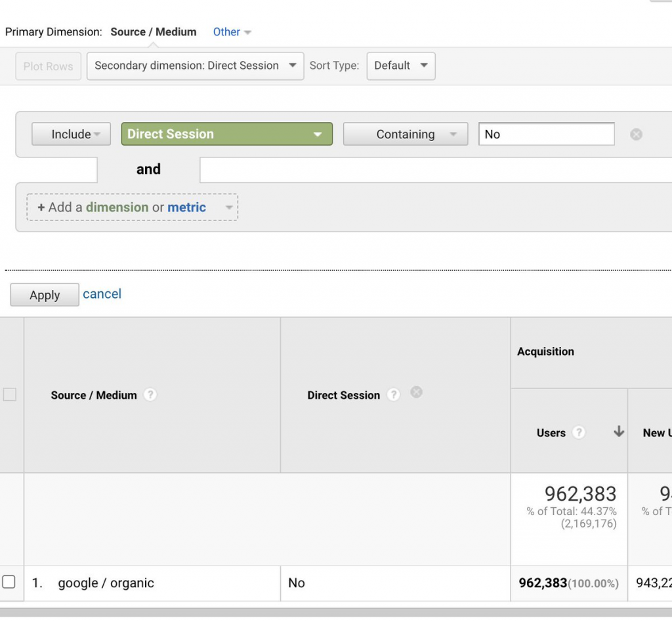Open the green Direct Session dimension dropdown

pyautogui.click(x=226, y=135)
